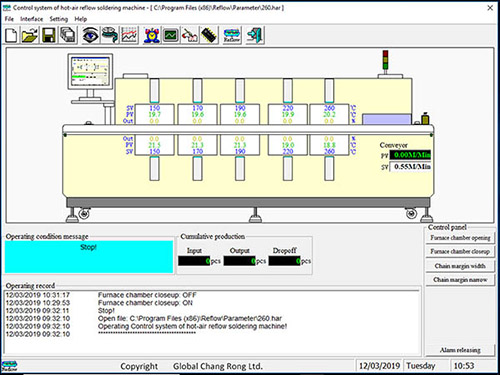500x375 pixels.
Task: Open the Interface menu
Action: pos(31,19)
